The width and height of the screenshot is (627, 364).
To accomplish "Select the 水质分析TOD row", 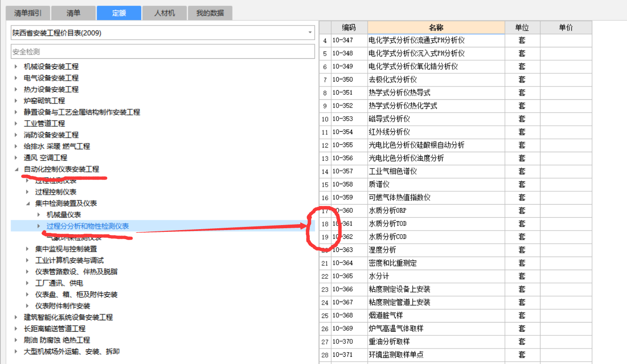I will click(456, 224).
